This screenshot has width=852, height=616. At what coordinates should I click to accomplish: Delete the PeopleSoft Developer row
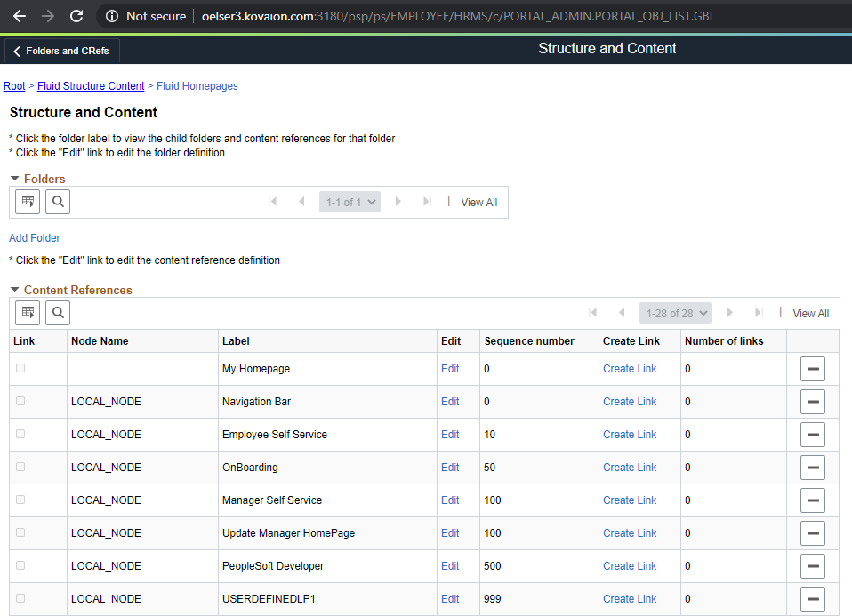coord(812,566)
